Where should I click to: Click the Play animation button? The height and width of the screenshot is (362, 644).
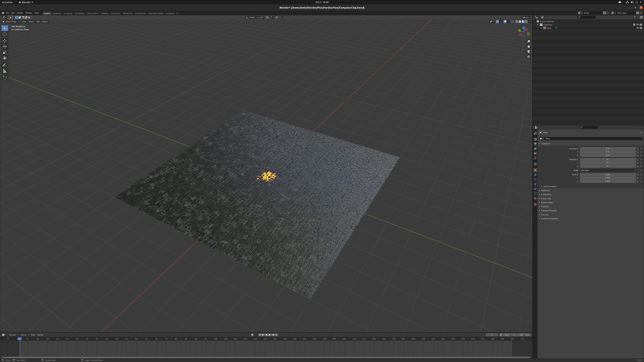point(270,335)
